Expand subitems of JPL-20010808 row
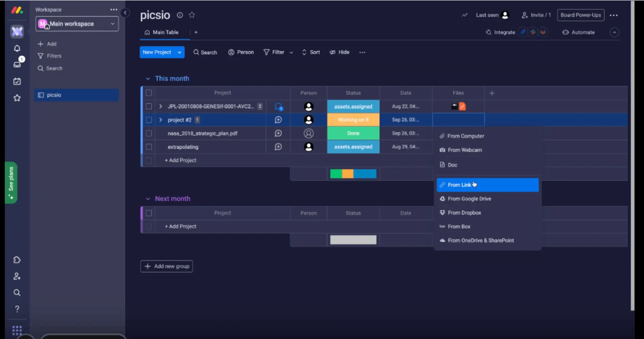Viewport: 644px width, 339px height. (x=160, y=106)
